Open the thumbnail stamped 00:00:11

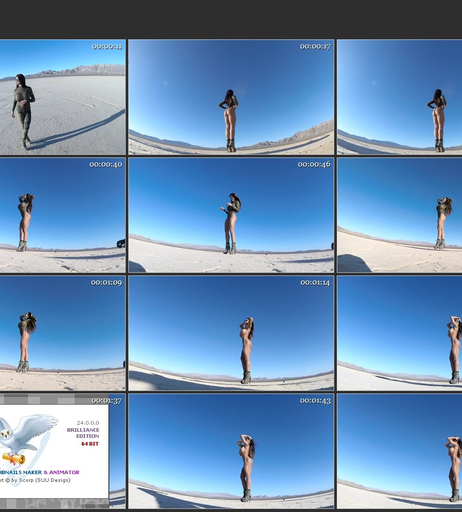pos(62,97)
